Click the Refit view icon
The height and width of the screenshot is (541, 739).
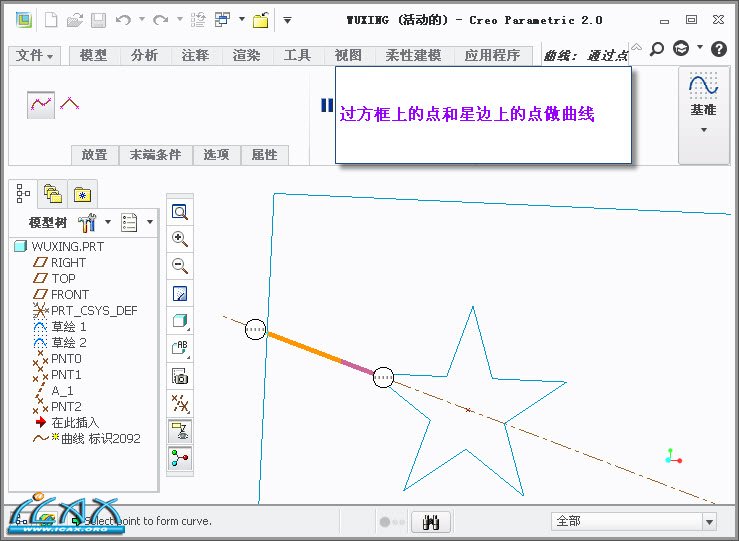(x=180, y=212)
